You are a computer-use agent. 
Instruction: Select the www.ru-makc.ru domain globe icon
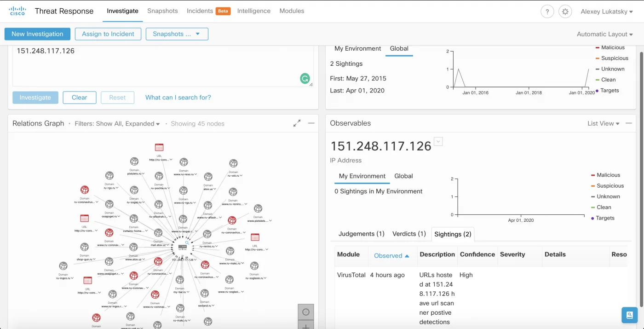[x=230, y=251]
